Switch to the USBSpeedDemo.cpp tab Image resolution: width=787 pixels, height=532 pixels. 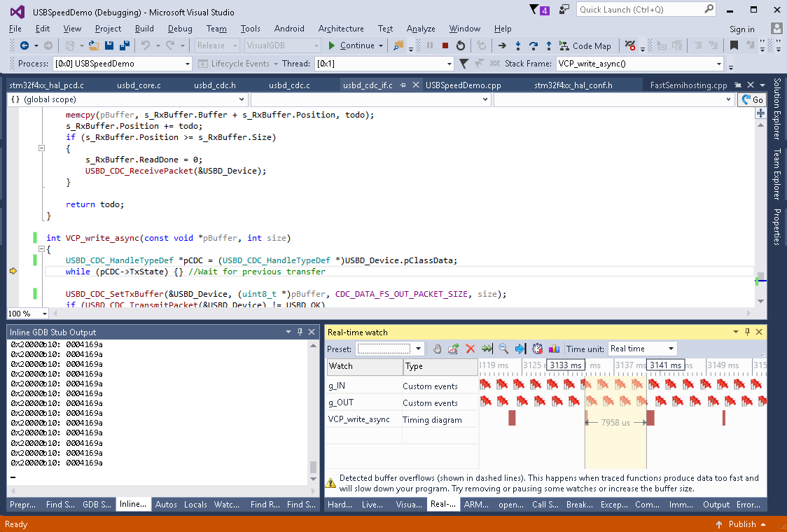pos(464,85)
